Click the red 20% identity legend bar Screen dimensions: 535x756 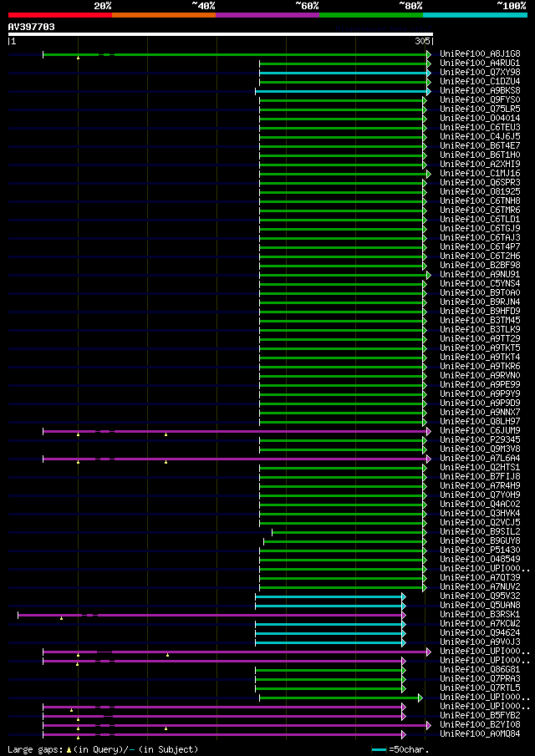click(60, 15)
